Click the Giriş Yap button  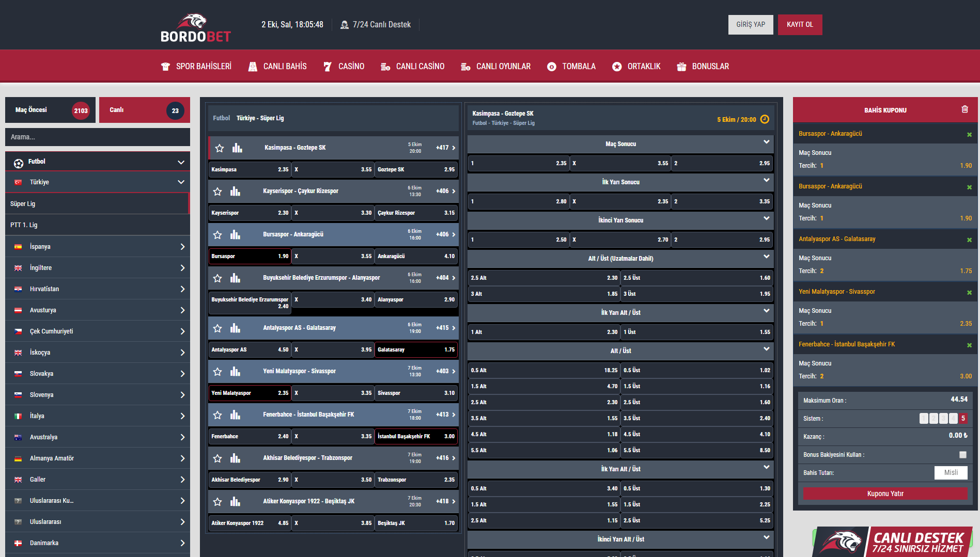click(x=750, y=25)
